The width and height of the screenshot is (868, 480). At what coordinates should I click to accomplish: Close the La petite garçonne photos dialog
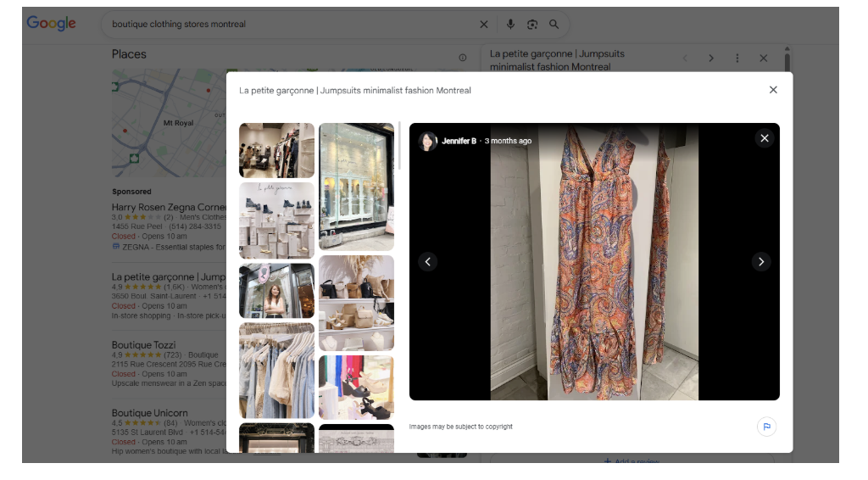point(773,90)
